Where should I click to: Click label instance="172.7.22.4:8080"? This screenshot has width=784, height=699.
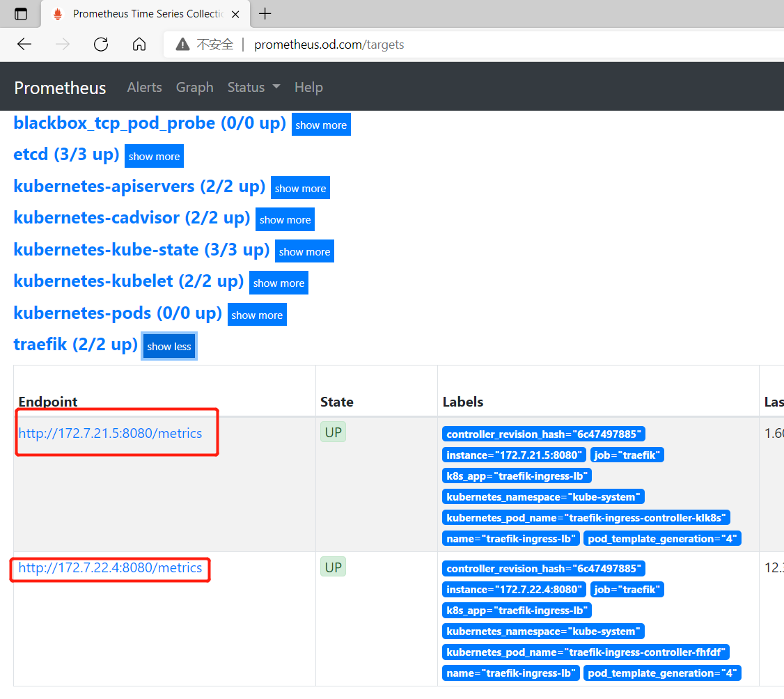point(514,590)
